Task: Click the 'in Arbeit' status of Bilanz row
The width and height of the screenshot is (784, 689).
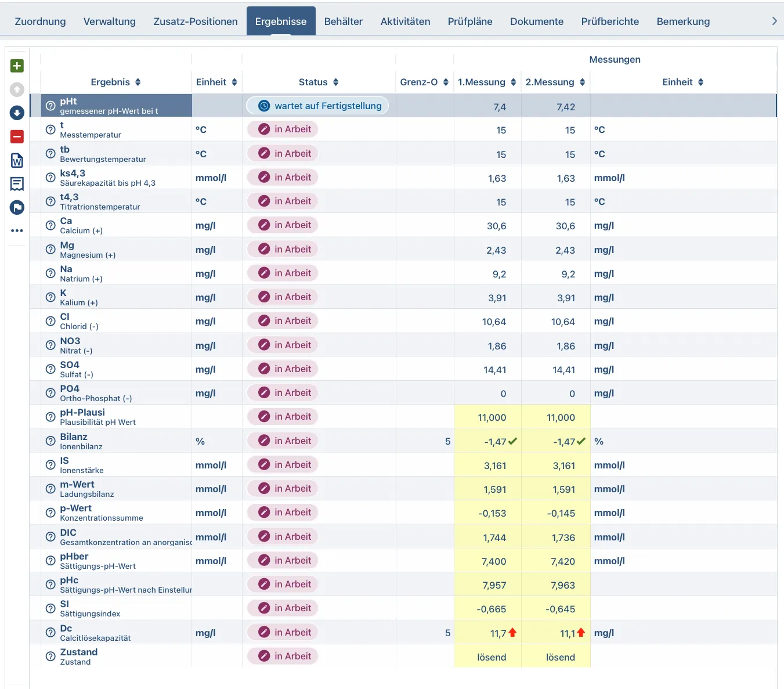Action: 283,441
